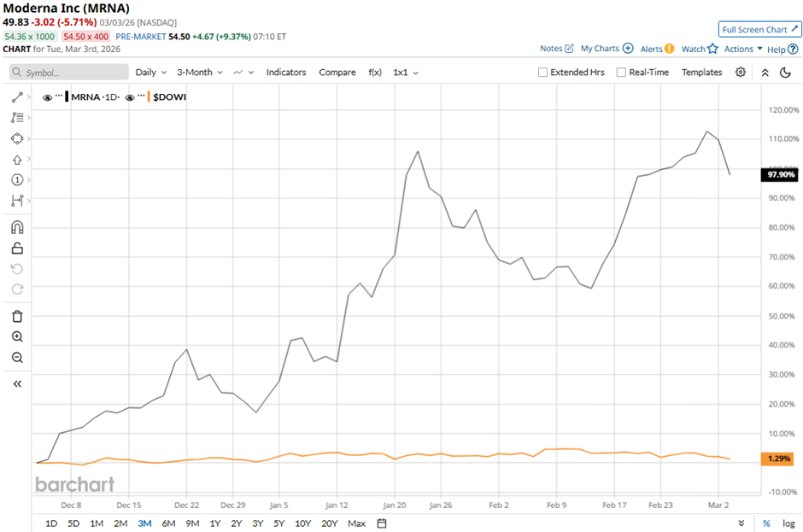Image resolution: width=803 pixels, height=532 pixels.
Task: Open the Notes link
Action: 551,48
